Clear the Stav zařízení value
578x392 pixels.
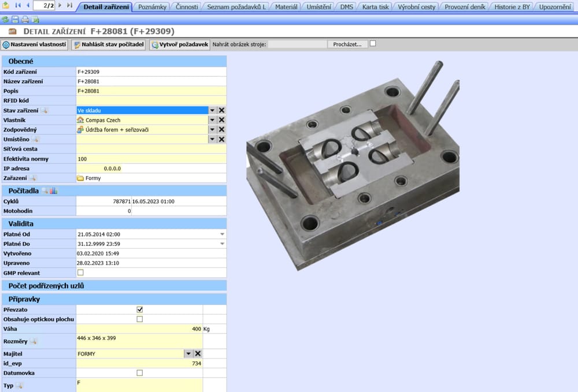(x=221, y=110)
